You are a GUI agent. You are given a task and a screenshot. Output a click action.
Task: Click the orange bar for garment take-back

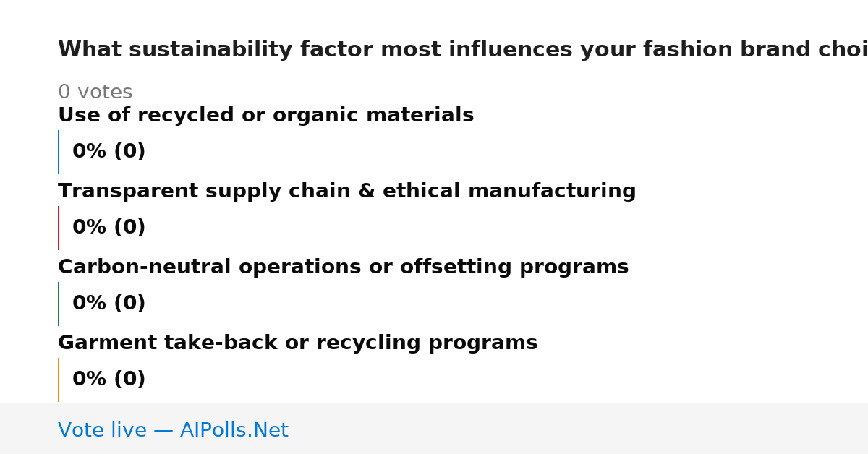pos(58,380)
